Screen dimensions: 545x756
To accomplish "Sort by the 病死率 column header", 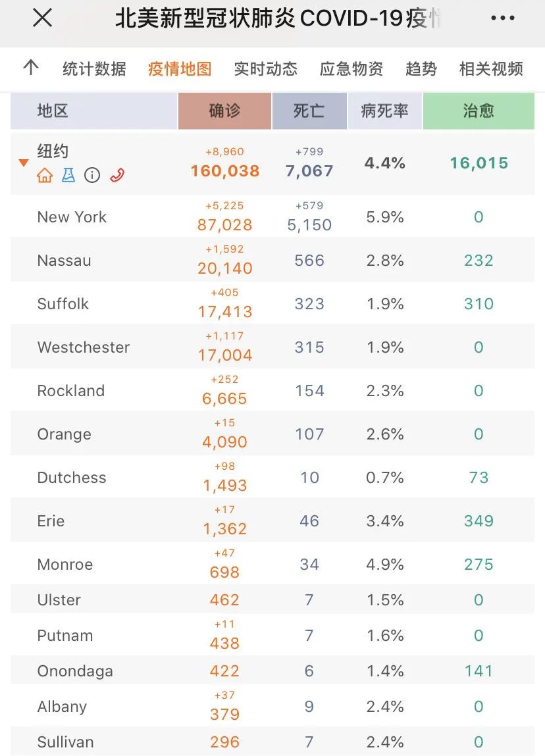I will pos(385,111).
